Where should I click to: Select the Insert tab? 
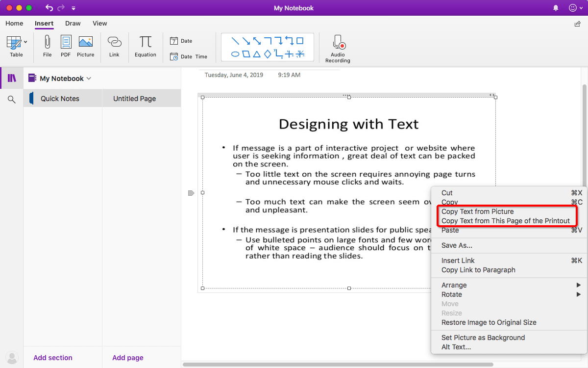(44, 23)
